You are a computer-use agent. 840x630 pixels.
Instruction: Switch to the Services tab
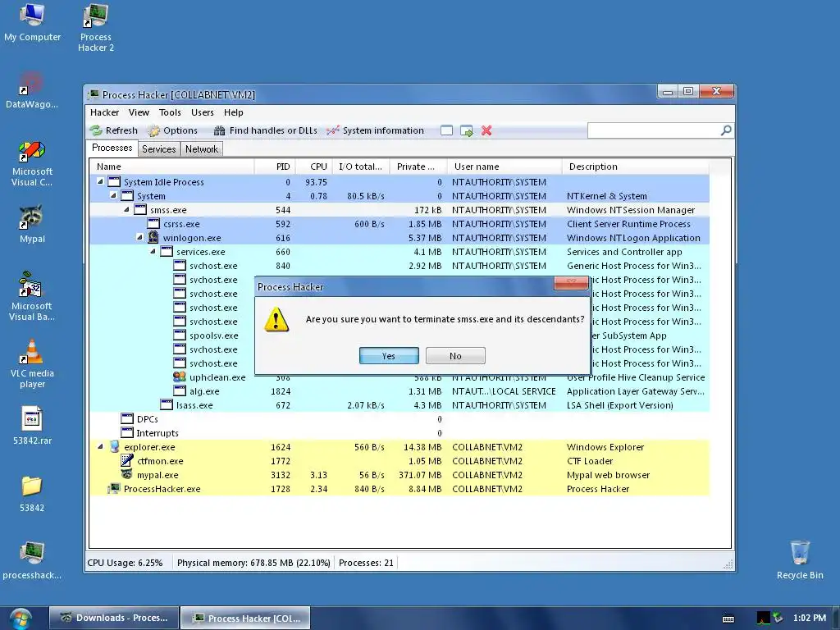[158, 149]
